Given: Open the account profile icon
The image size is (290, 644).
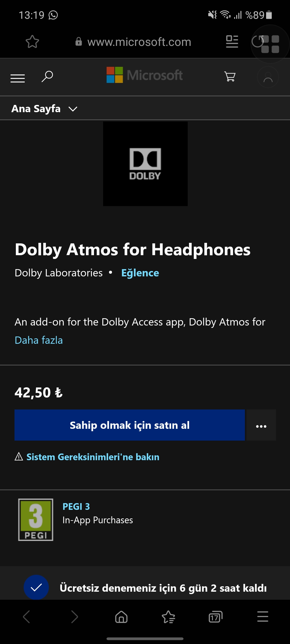Looking at the screenshot, I should pyautogui.click(x=268, y=77).
